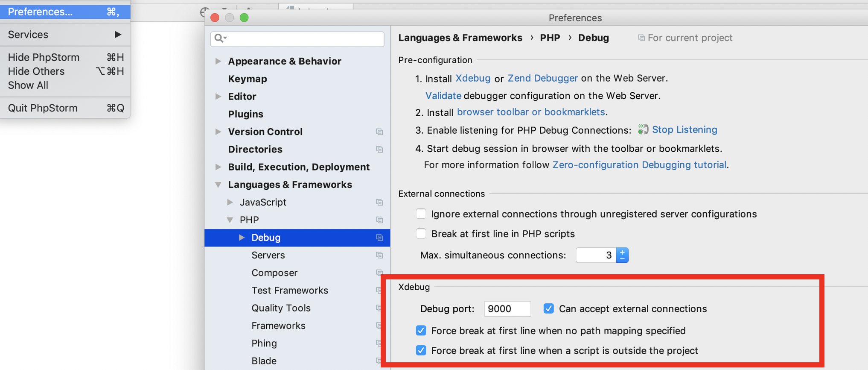Adjust Max simultaneous connections stepper

tap(622, 255)
